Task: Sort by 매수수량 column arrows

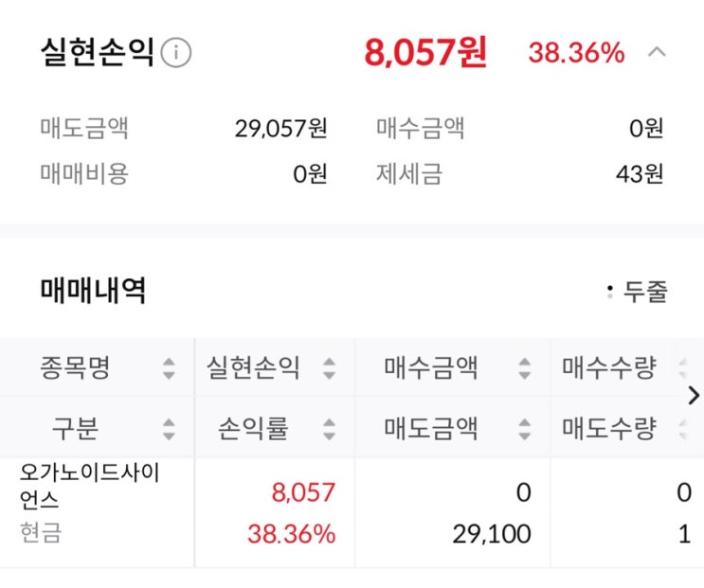Action: (680, 367)
